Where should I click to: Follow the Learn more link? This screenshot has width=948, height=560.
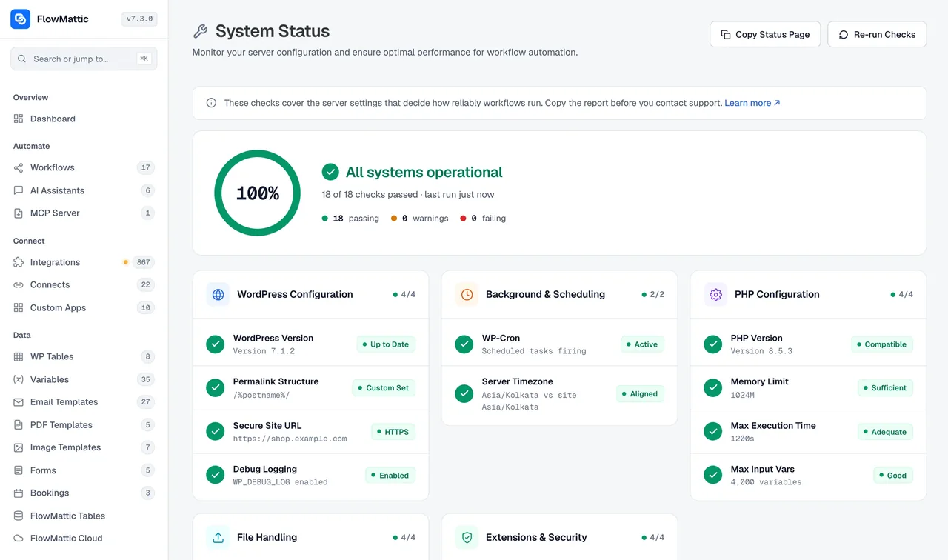[x=752, y=103]
